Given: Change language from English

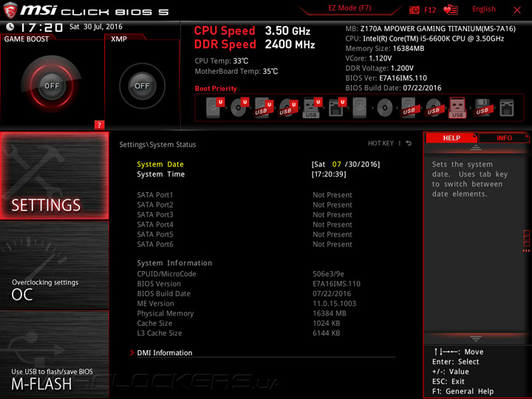Looking at the screenshot, I should pos(483,9).
